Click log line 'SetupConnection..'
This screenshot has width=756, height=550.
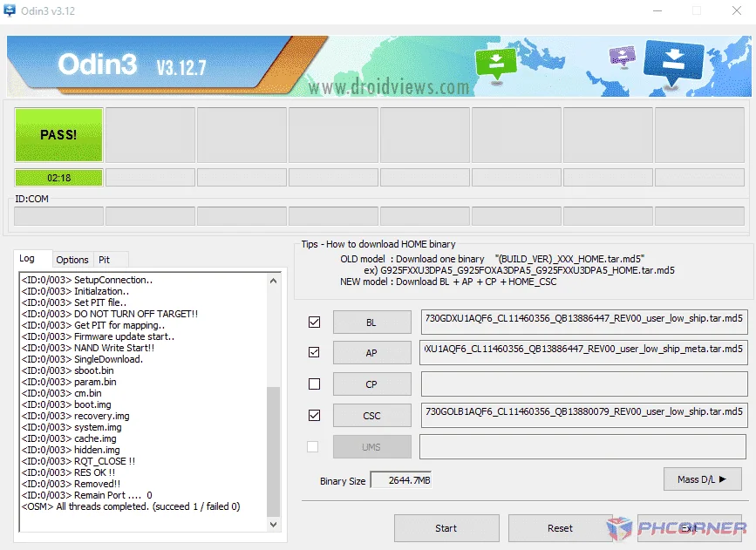point(87,280)
